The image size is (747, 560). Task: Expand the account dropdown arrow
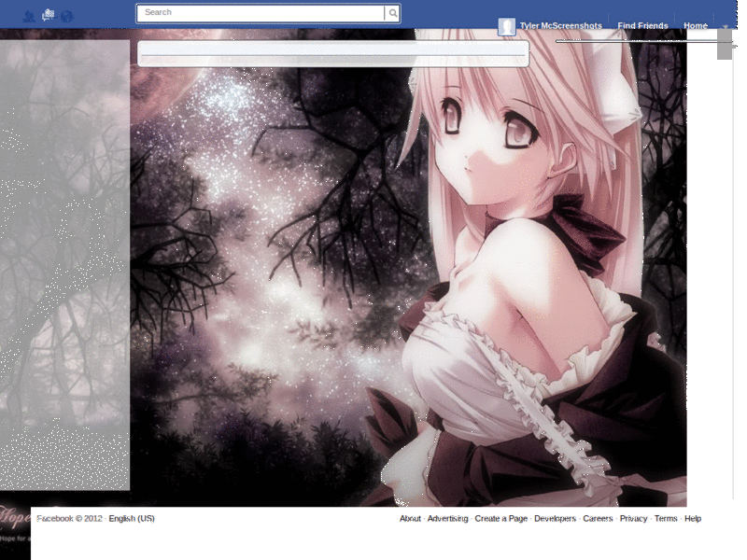pos(726,27)
